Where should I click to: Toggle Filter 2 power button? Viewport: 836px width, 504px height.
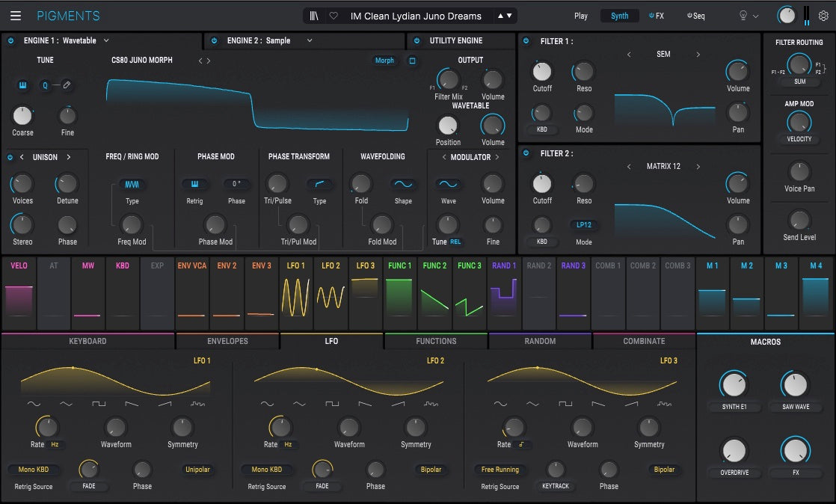pos(526,153)
